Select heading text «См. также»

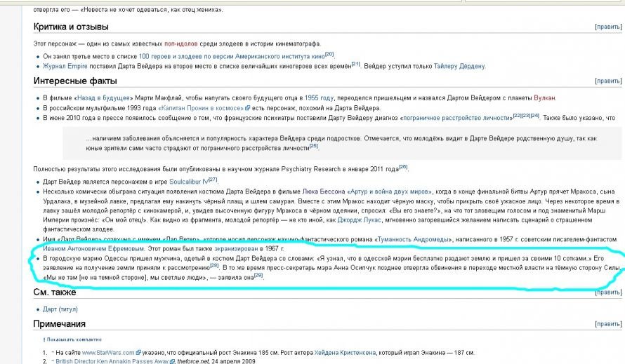click(x=55, y=292)
